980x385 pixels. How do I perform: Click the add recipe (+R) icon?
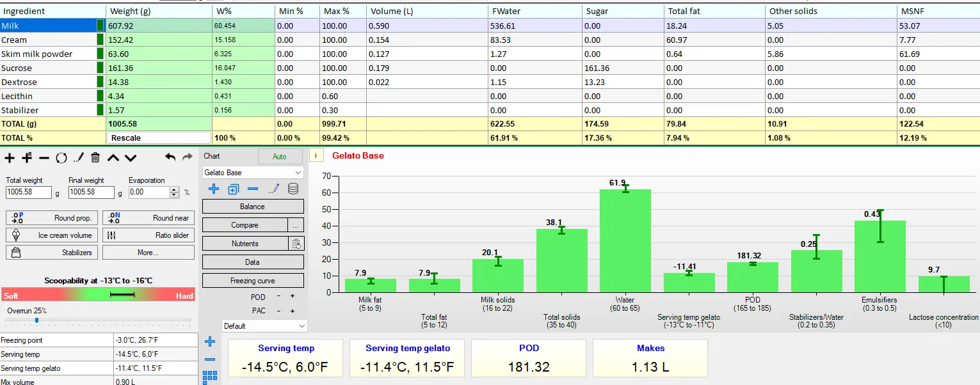(28, 158)
